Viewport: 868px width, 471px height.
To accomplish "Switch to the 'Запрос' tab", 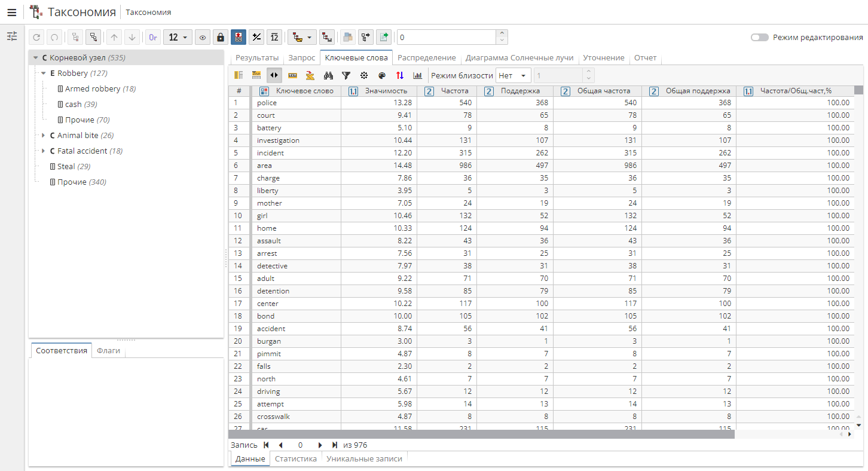I will (301, 58).
